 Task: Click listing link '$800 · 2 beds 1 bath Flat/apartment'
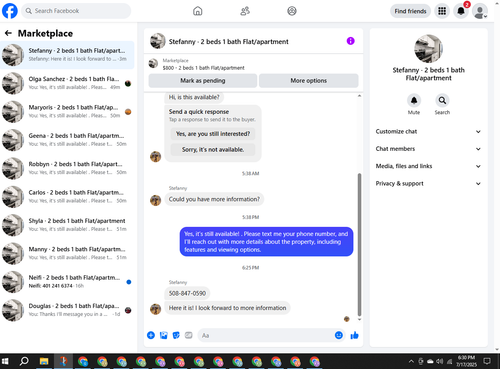coord(203,68)
